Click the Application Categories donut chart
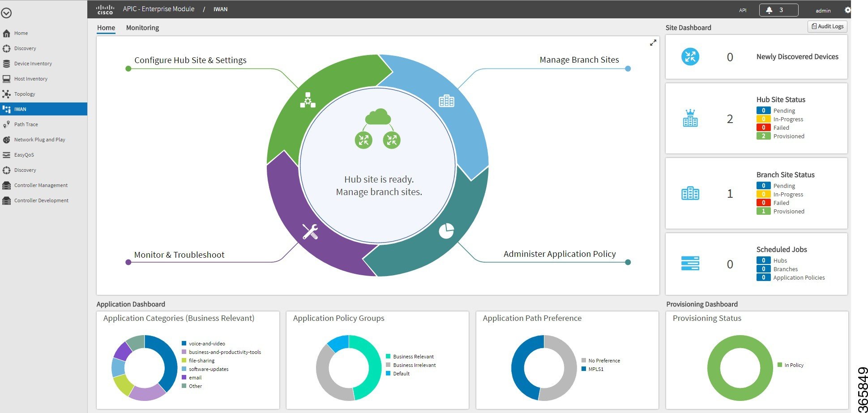This screenshot has width=868, height=413. click(144, 368)
